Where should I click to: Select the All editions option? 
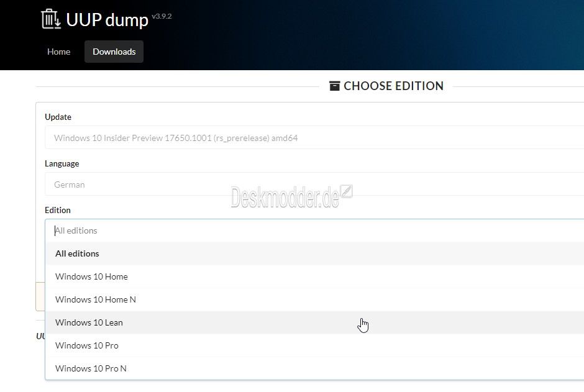pos(314,253)
